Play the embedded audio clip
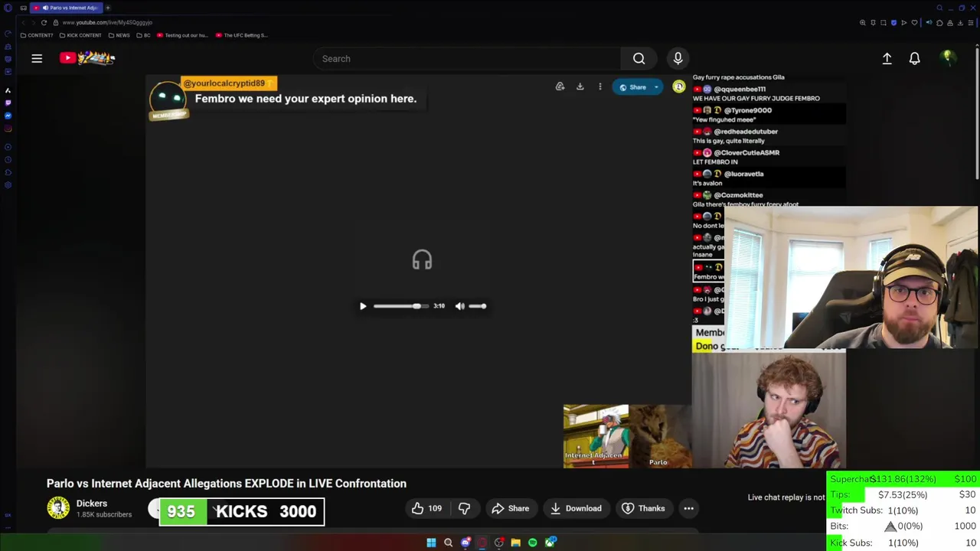This screenshot has height=551, width=980. tap(363, 306)
